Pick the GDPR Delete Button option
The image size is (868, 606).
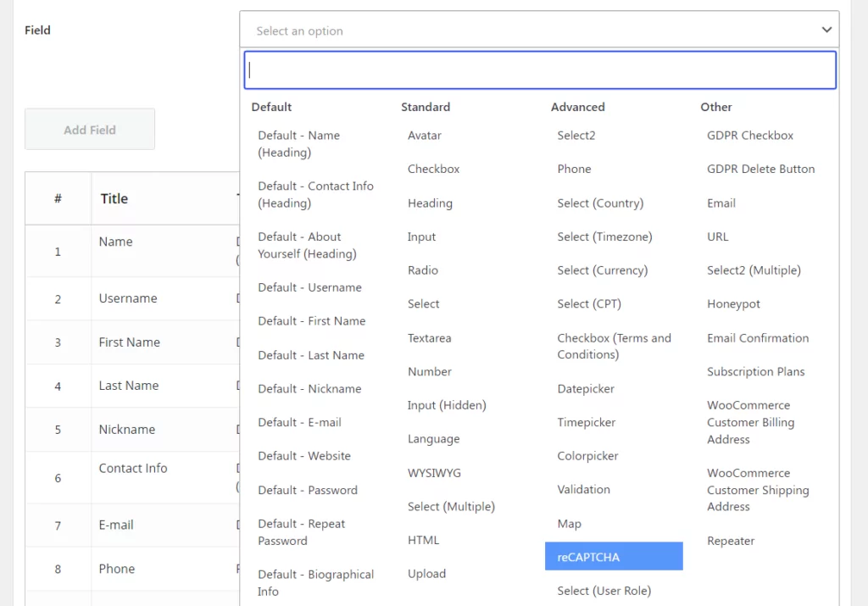pos(760,170)
